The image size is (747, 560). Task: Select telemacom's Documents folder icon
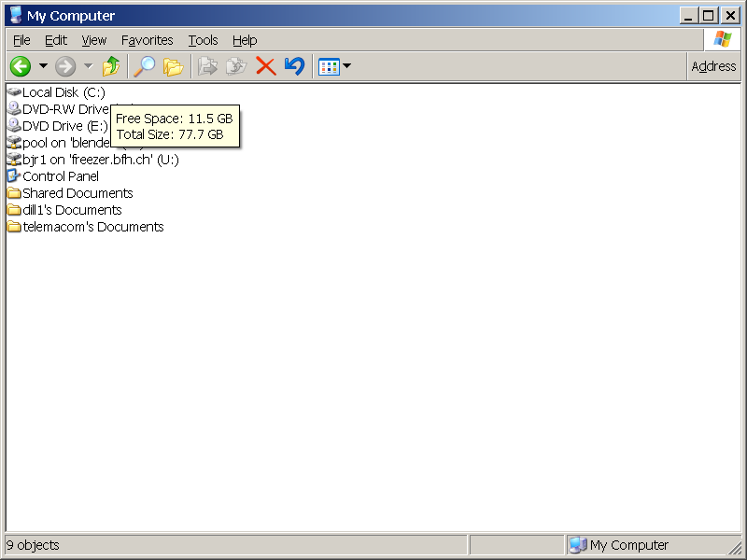(14, 226)
